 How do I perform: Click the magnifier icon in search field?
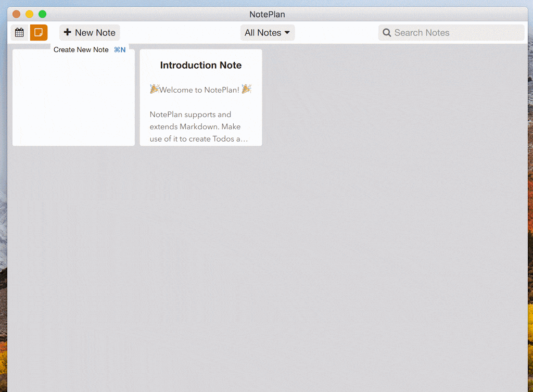click(x=387, y=33)
